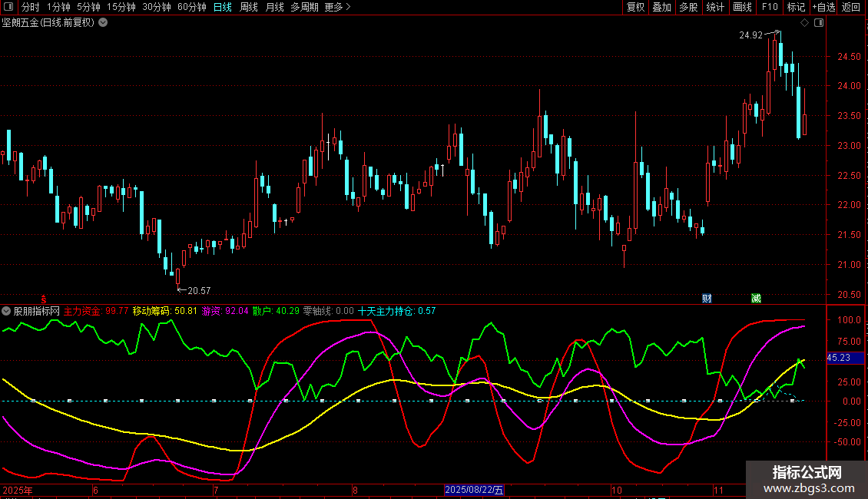This screenshot has height=499, width=868.
Task: Click the green 减 event marker
Action: 756,298
